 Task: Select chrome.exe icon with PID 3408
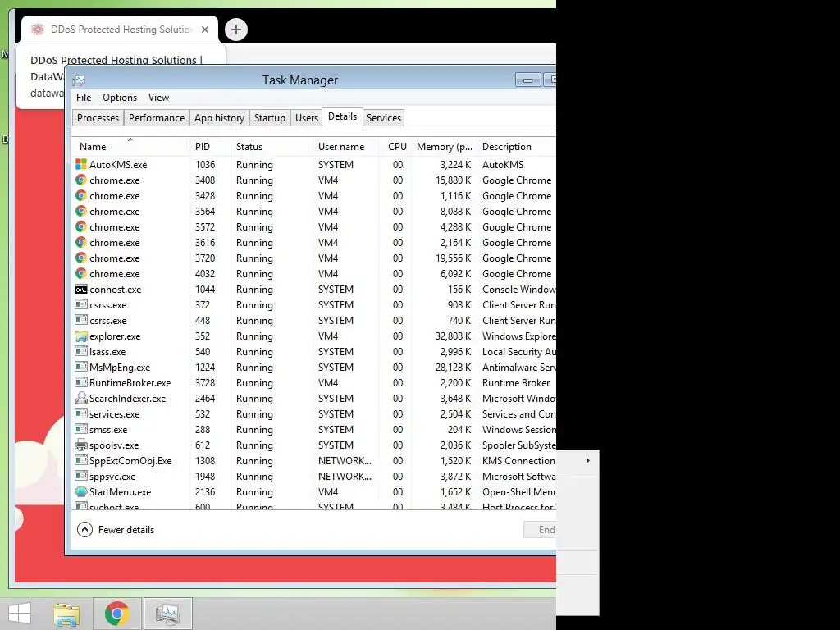[x=81, y=180]
